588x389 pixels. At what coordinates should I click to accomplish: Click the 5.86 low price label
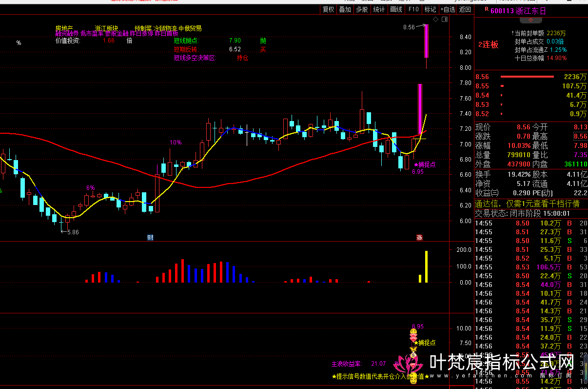click(x=73, y=232)
